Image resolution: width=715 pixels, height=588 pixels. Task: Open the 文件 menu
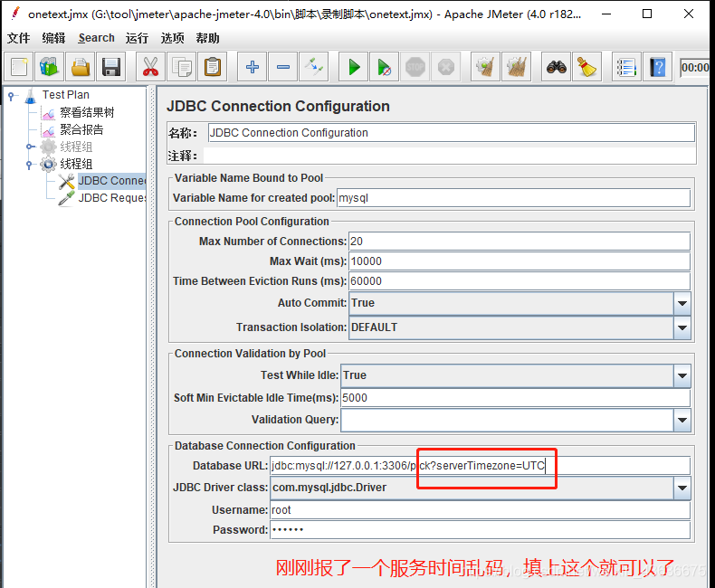(x=19, y=38)
